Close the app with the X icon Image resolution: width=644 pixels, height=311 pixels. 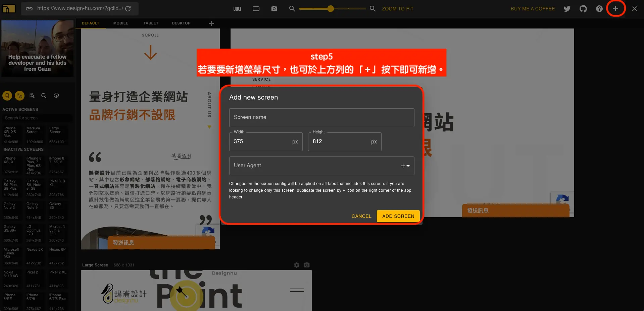(635, 9)
